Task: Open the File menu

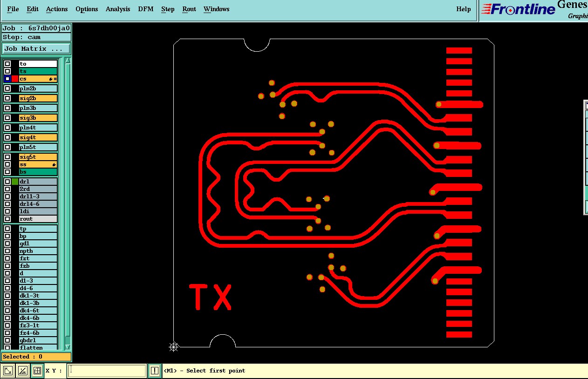Action: tap(13, 9)
